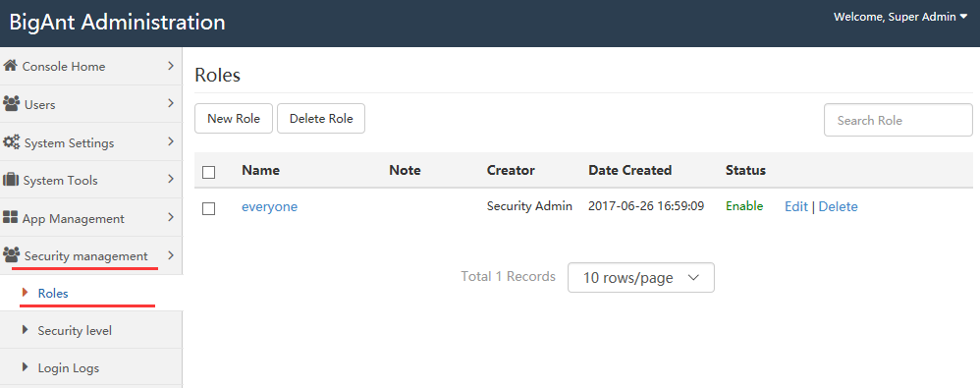The width and height of the screenshot is (980, 388).
Task: Select the Roles submenu entry
Action: tap(91, 293)
